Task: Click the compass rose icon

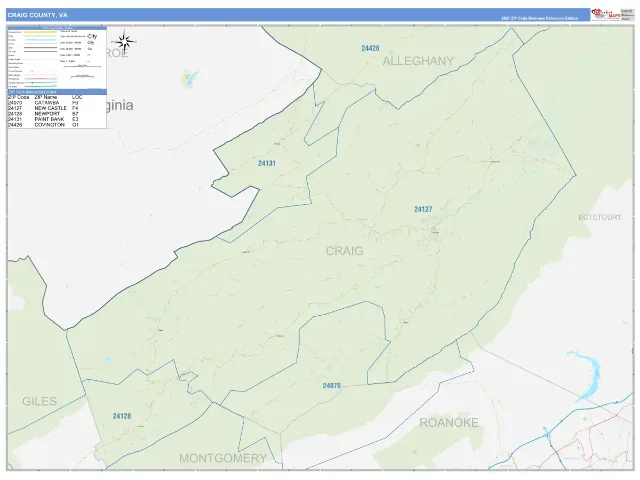Action: [x=124, y=41]
